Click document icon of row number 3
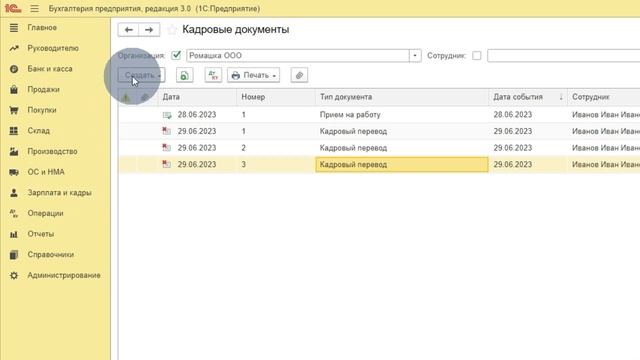Screen dimensions: 640x360 click(x=167, y=164)
